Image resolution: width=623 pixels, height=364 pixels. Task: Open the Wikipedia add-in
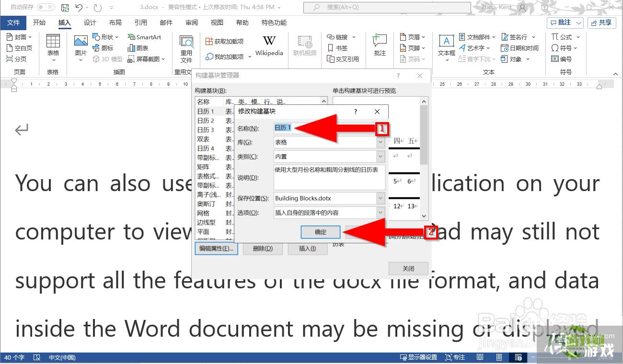tap(269, 46)
